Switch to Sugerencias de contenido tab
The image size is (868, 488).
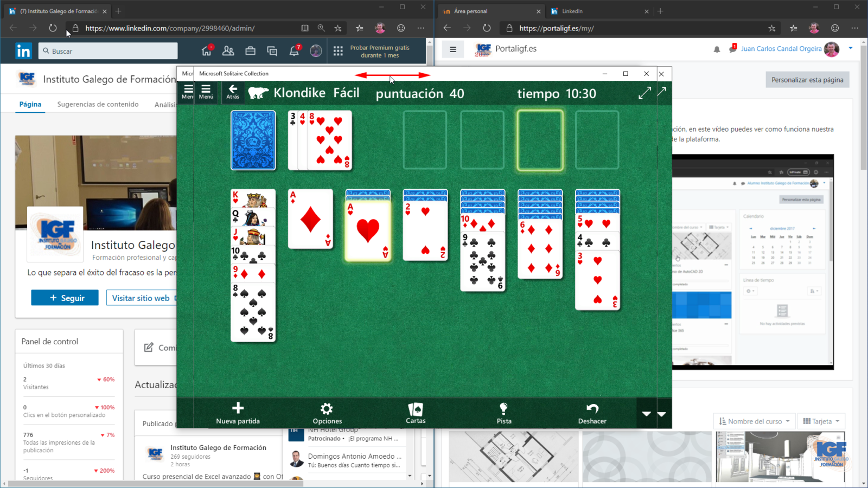click(x=98, y=104)
